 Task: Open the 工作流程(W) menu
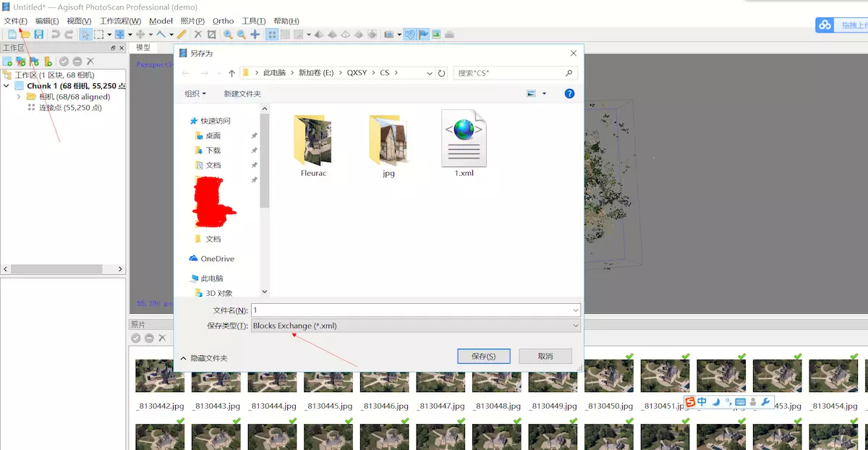click(121, 21)
